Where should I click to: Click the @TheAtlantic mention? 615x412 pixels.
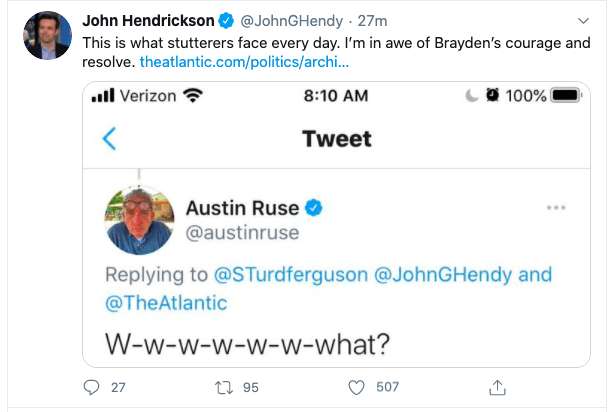[166, 303]
